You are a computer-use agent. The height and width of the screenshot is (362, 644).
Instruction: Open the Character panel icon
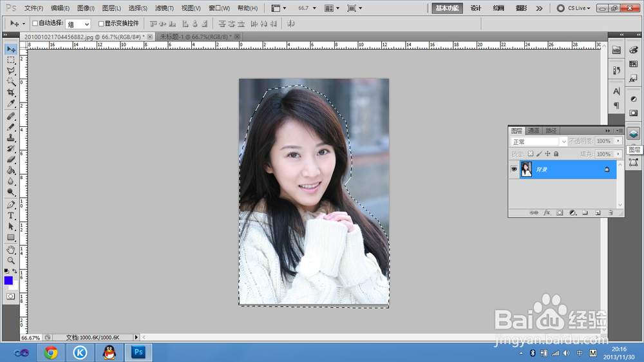[x=616, y=91]
